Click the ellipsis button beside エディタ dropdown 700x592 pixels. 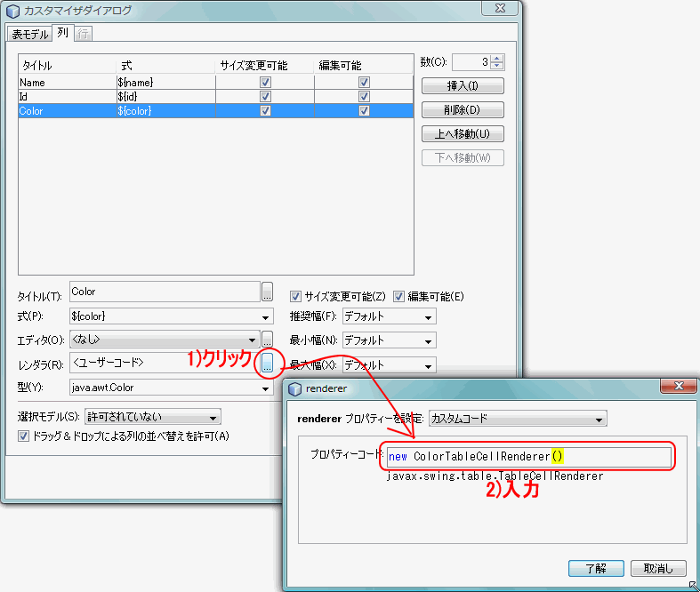coord(267,340)
